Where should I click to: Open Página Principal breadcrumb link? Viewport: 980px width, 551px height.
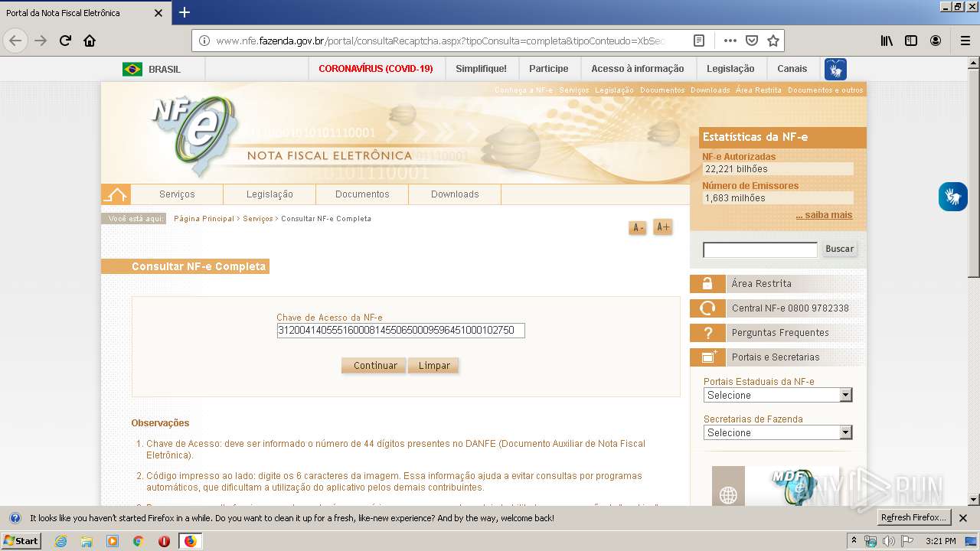[204, 219]
